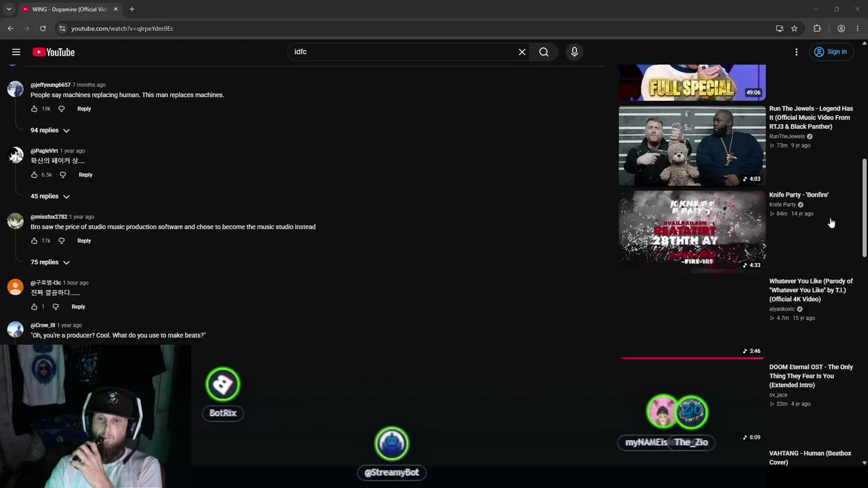
Task: Open the @Crow_III profile avatar
Action: coord(15,329)
